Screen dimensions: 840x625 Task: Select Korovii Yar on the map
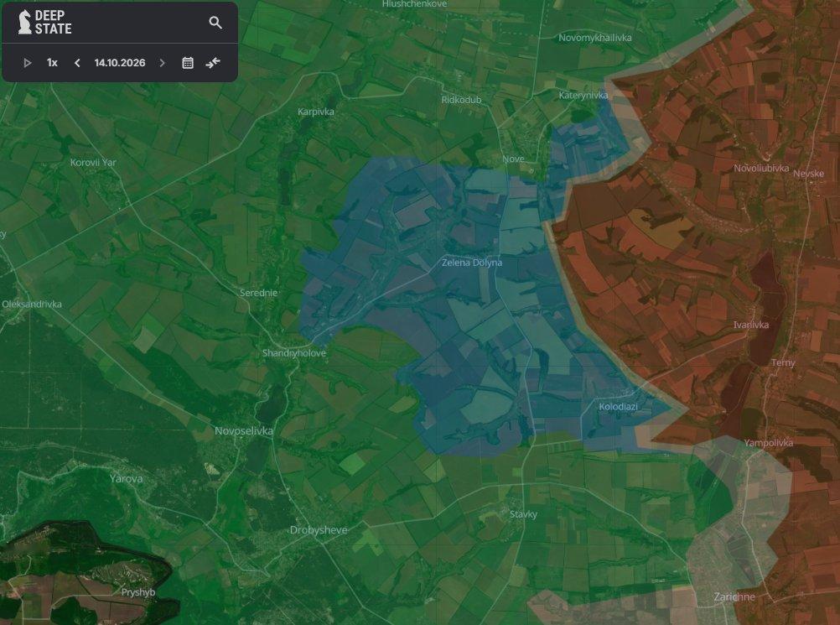pos(93,163)
